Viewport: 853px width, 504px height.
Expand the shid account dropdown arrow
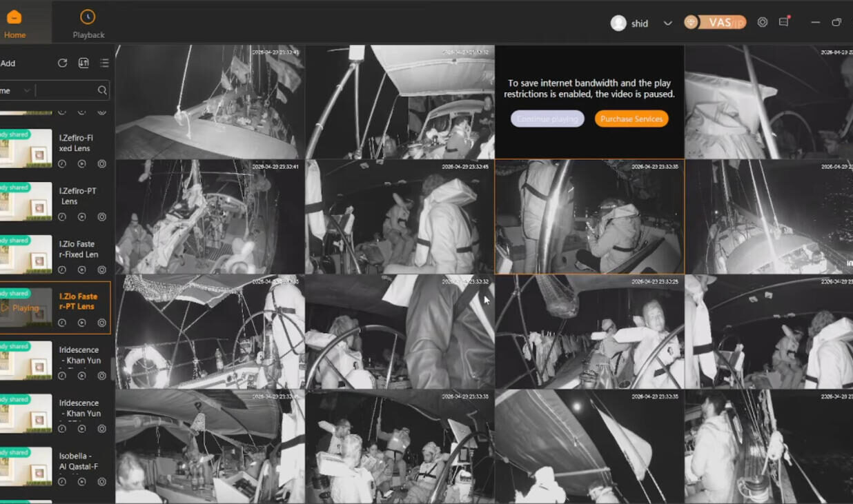coord(667,23)
